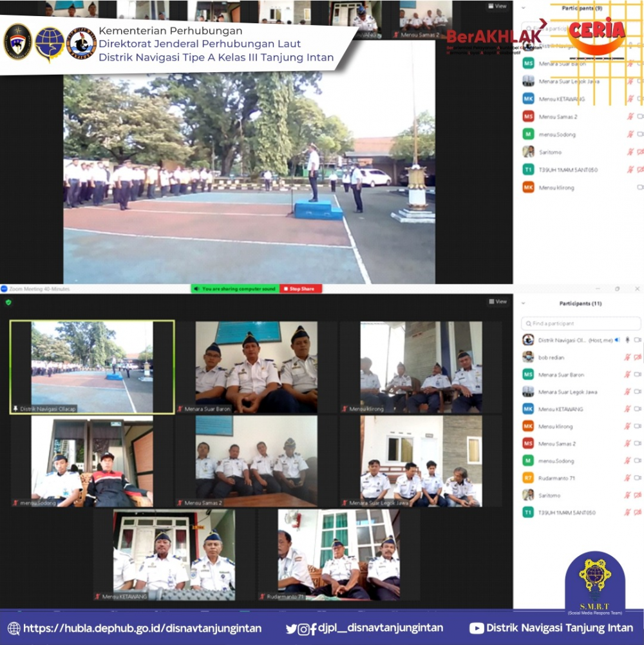Click the Kementerian Perhubungan globe logo in header

(50, 44)
